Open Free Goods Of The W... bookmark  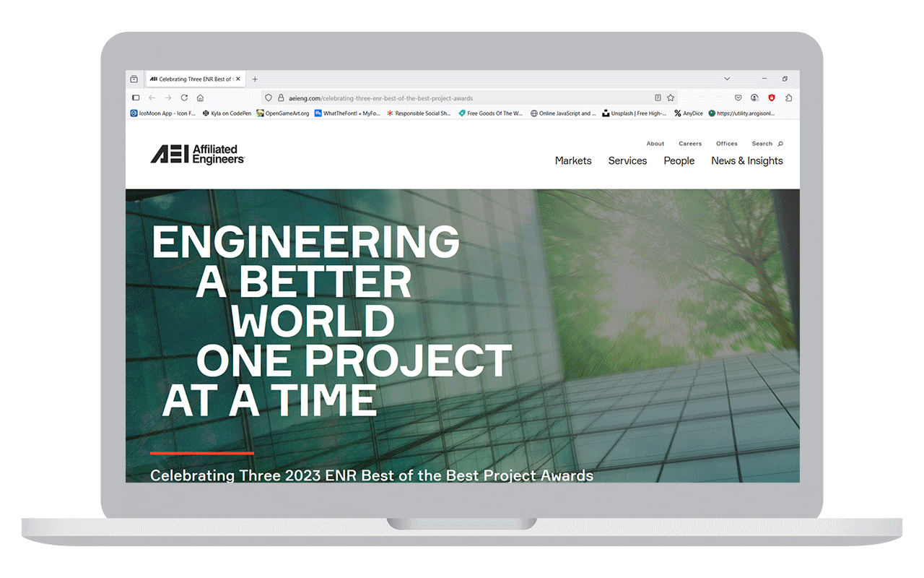(x=490, y=113)
